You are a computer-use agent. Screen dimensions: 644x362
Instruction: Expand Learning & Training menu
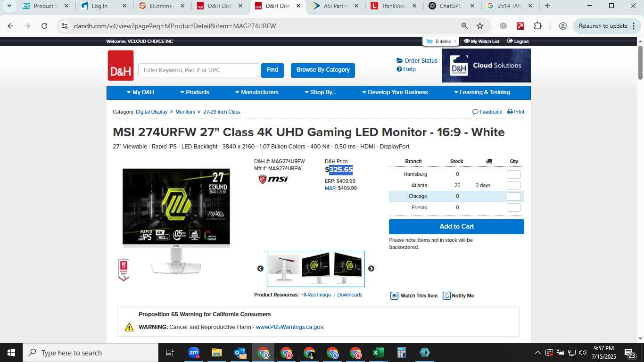click(x=482, y=92)
